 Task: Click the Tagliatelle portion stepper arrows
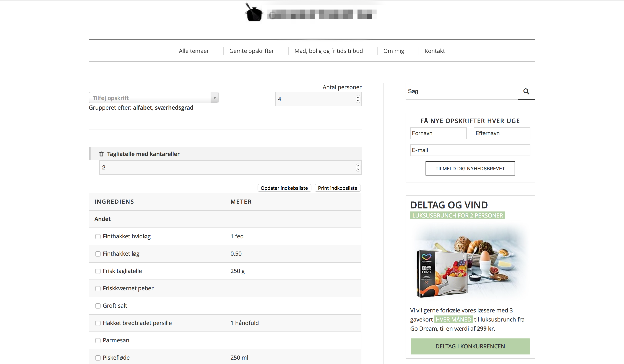[358, 168]
